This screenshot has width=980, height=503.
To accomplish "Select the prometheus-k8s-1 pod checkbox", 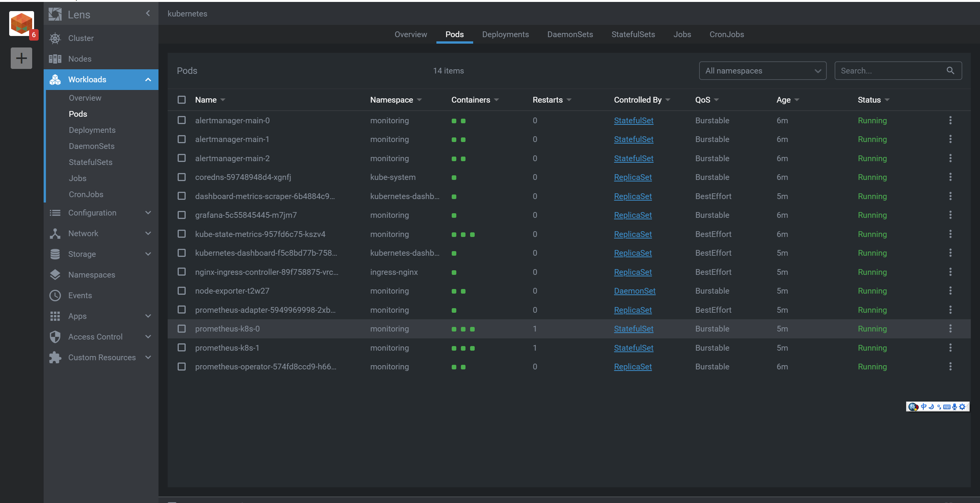I will point(181,348).
